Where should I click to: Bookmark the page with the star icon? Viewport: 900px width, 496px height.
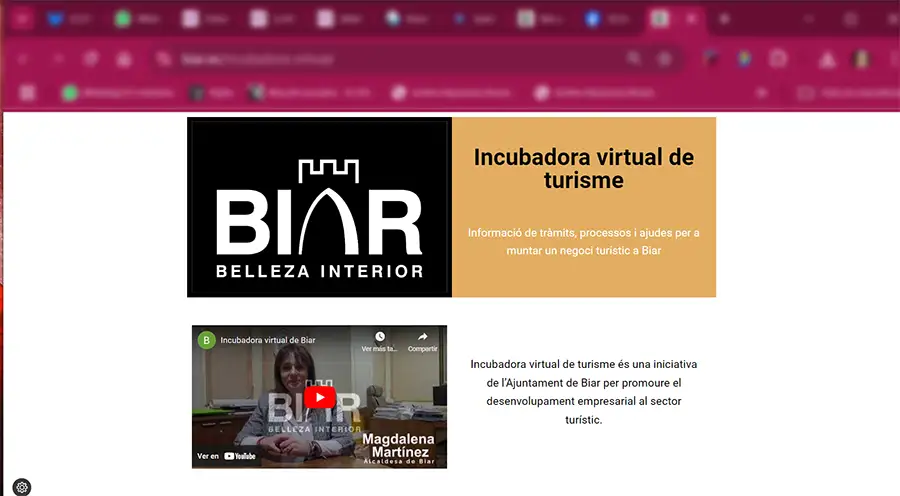665,59
